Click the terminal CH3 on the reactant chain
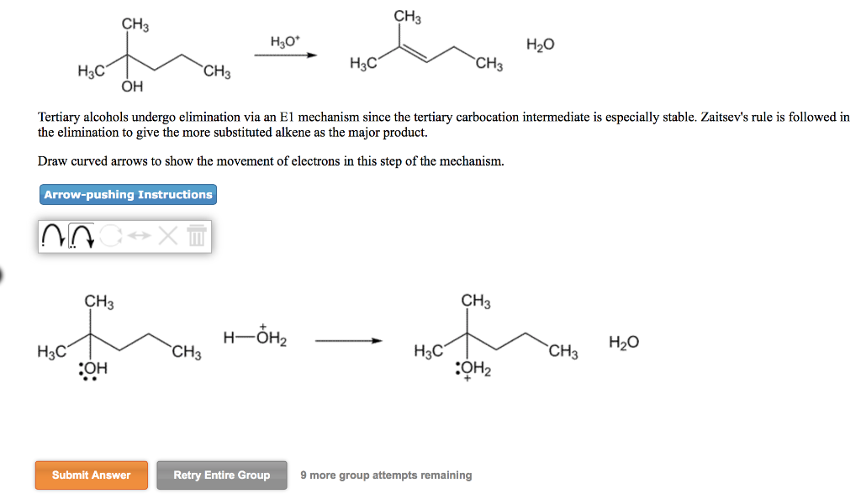This screenshot has width=861, height=504. coord(185,349)
